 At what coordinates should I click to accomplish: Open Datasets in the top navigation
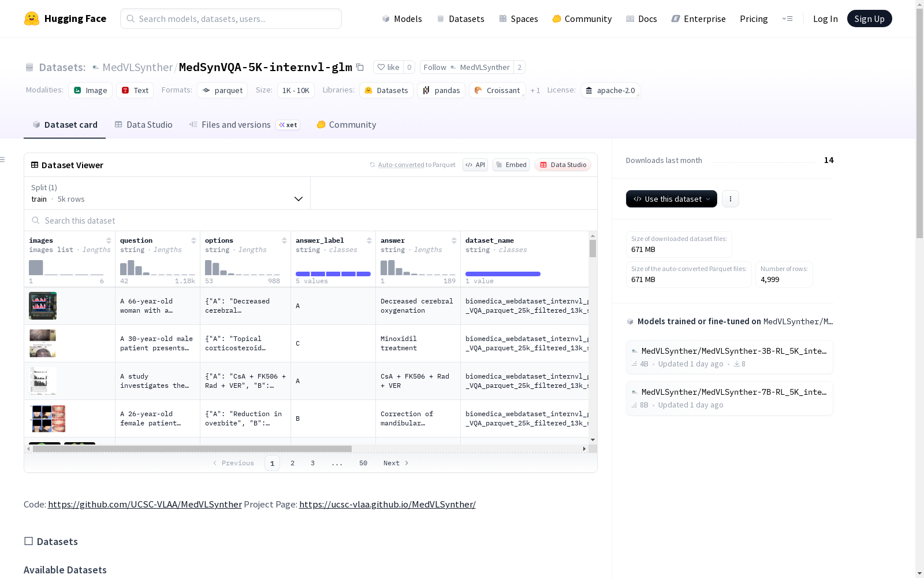(x=460, y=18)
